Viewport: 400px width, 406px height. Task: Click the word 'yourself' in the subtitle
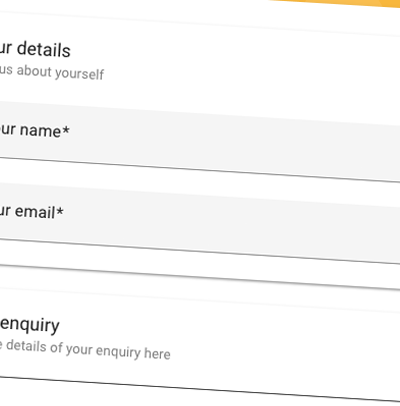pyautogui.click(x=80, y=73)
